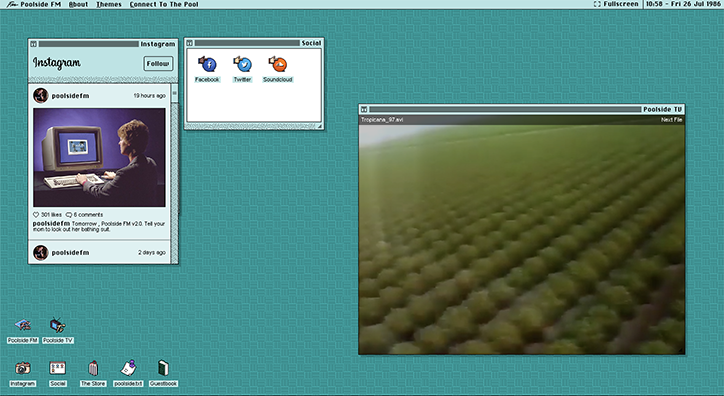Viewport: 724px width, 396px height.
Task: Click poolsidefm username on 2 days ago post
Action: click(x=70, y=253)
